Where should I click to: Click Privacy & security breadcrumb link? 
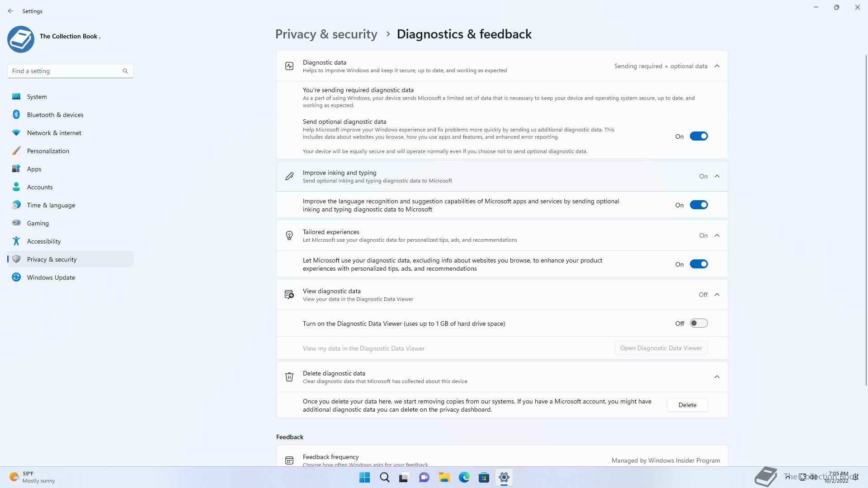(326, 34)
